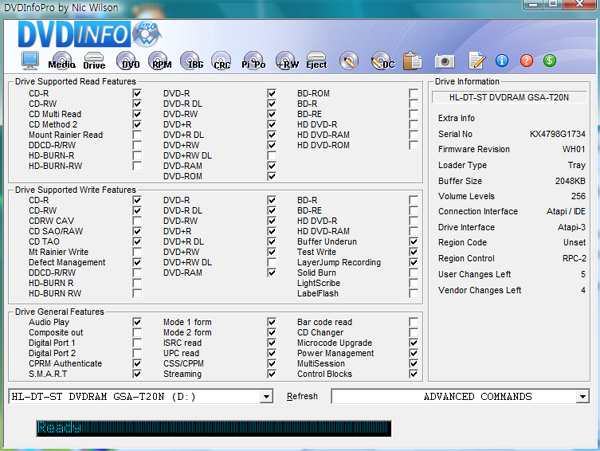Screen dimensions: 600x451
Task: Click the Region Code Unset value
Action: [x=574, y=243]
